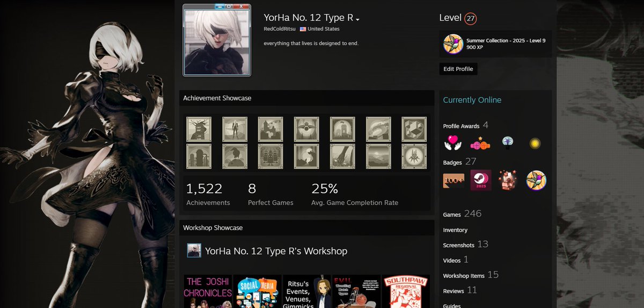Click the swirling sky achievement icon
Image resolution: width=644 pixels, height=308 pixels.
pos(378,129)
